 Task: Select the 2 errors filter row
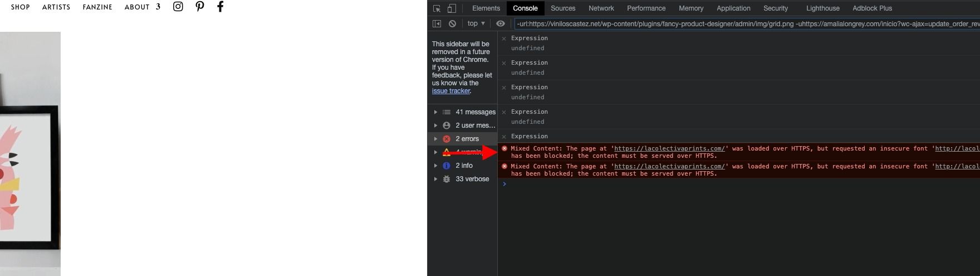tap(463, 139)
